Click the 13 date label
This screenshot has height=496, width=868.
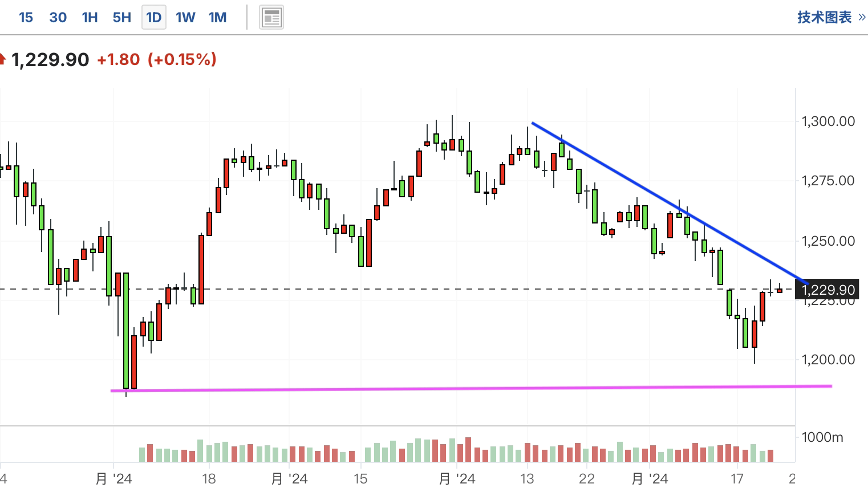(x=527, y=479)
